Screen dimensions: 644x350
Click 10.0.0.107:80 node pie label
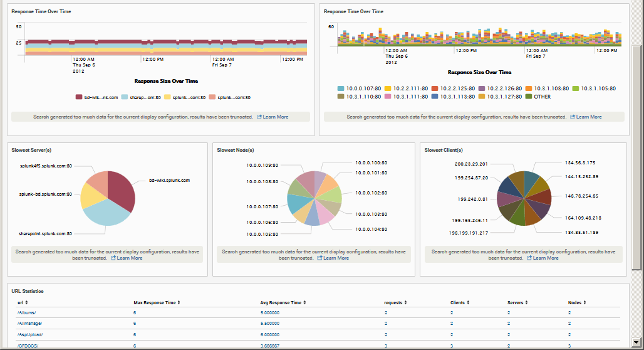click(262, 207)
